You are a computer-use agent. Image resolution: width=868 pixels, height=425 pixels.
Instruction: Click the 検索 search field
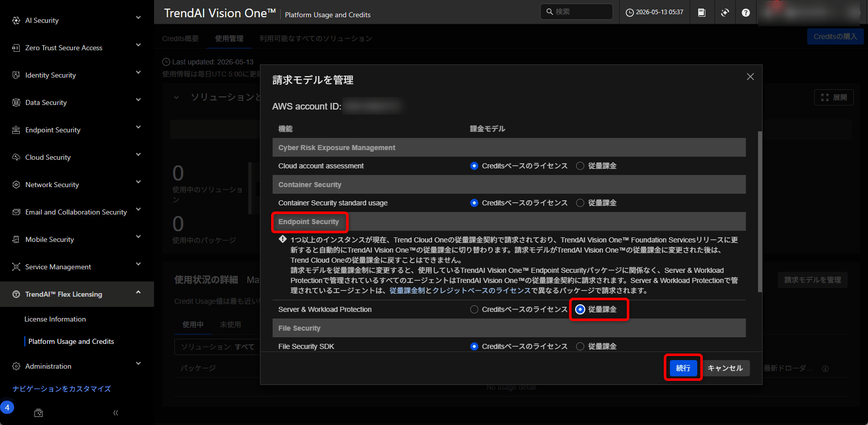pos(577,12)
